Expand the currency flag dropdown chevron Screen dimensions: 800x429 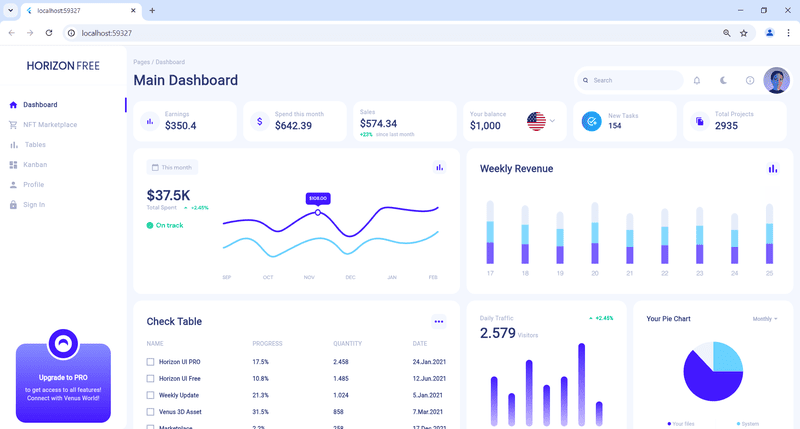[552, 121]
